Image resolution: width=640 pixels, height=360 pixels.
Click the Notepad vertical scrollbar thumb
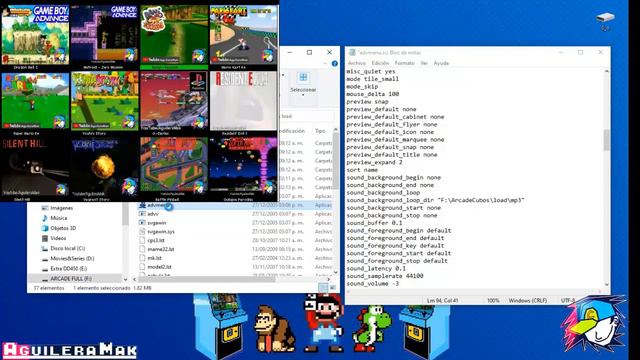click(607, 140)
